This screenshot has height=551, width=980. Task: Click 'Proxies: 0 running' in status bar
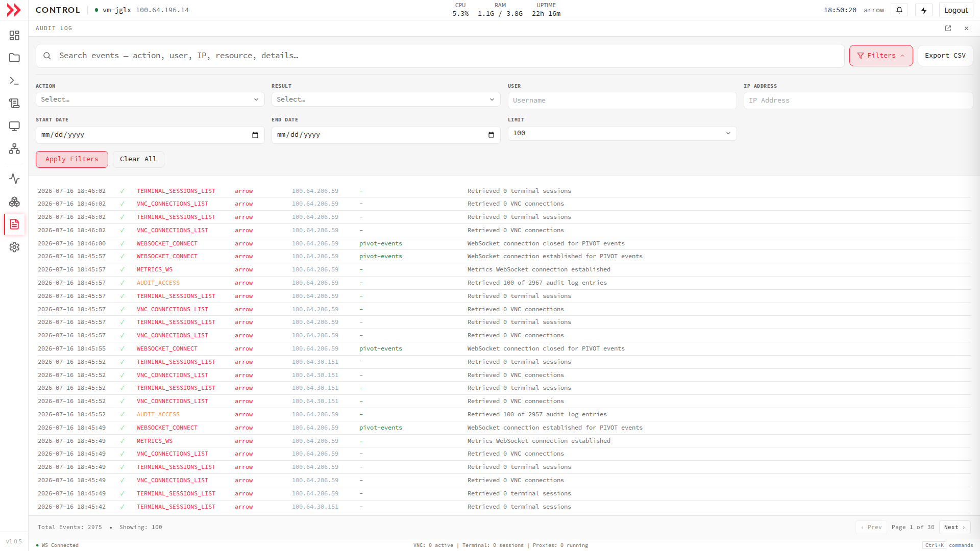coord(560,545)
